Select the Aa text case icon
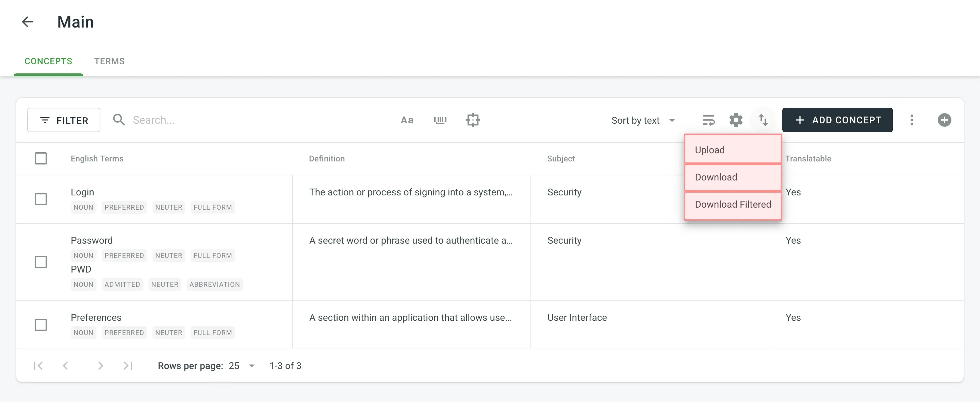The image size is (980, 402). pos(407,120)
